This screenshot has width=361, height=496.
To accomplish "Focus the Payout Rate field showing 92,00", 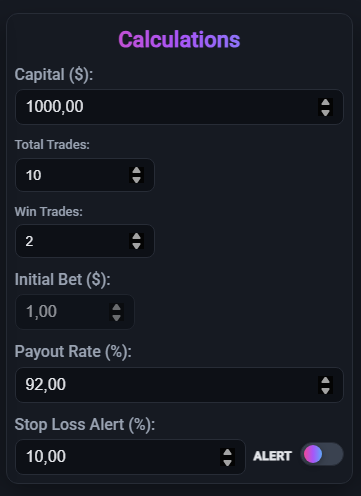I will [x=179, y=385].
